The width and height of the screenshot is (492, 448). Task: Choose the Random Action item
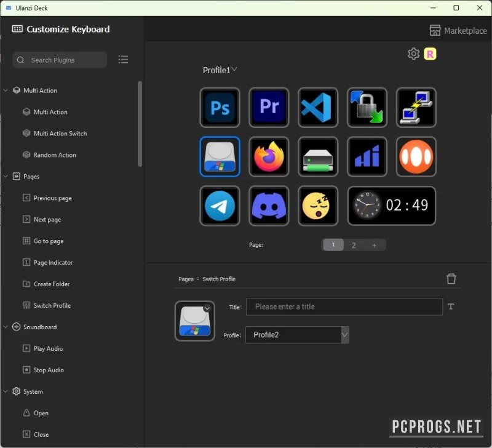50,155
